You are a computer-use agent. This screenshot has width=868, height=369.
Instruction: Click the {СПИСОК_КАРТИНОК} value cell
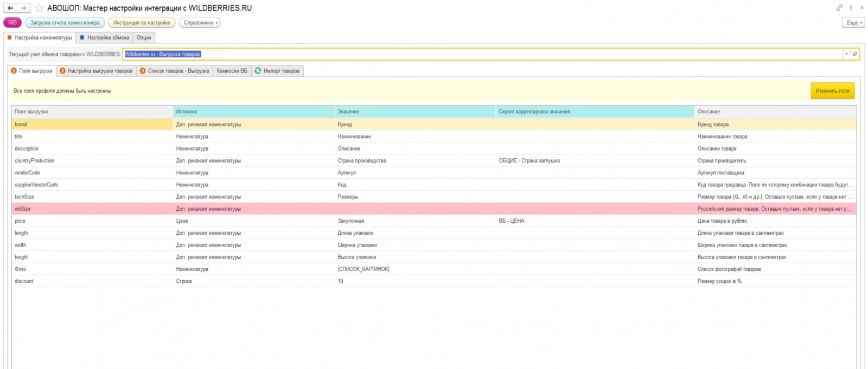415,269
